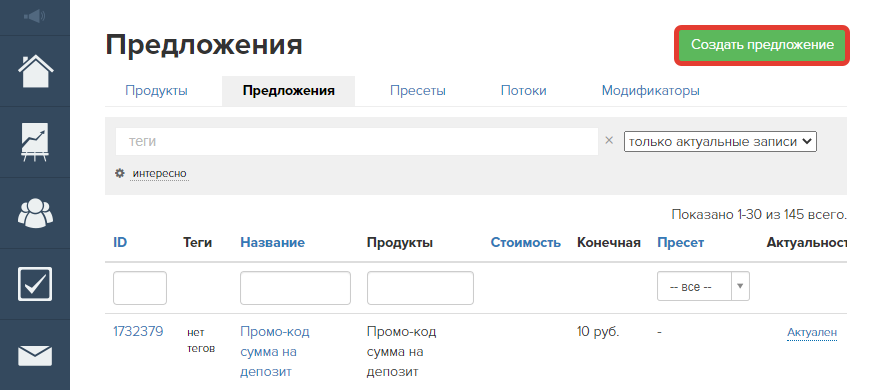Click the gear icon next to интересно
The height and width of the screenshot is (390, 870).
point(120,174)
